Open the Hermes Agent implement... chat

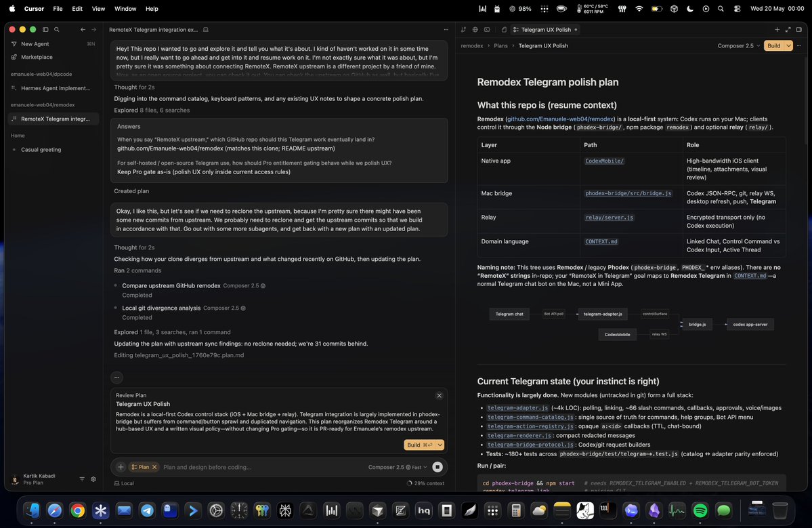coord(54,88)
